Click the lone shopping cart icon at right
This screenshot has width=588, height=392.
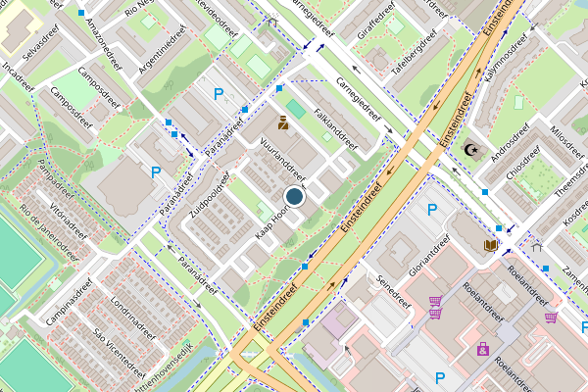551,318
